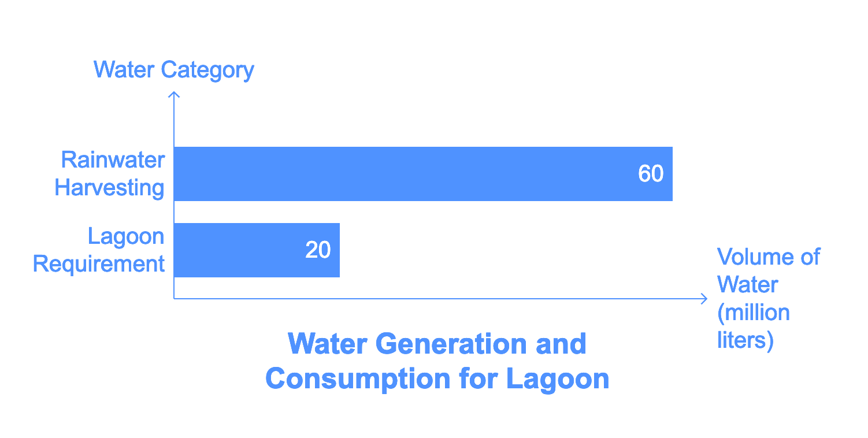Click the value 20 inside the bar

click(x=318, y=250)
